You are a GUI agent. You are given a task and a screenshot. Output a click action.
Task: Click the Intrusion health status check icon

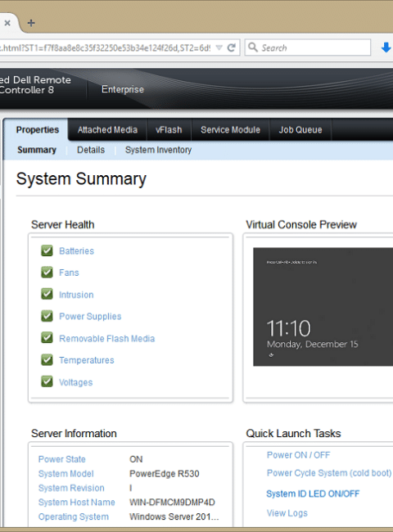[47, 294]
